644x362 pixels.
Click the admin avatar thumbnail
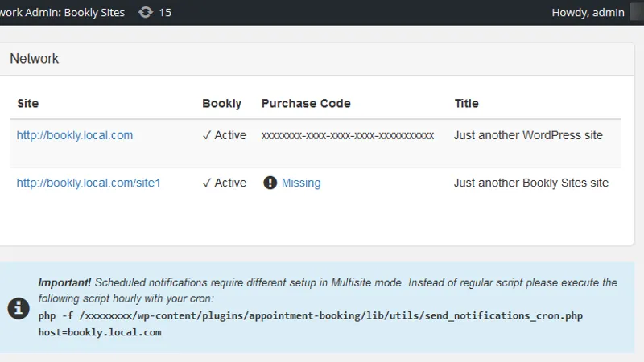[637, 12]
